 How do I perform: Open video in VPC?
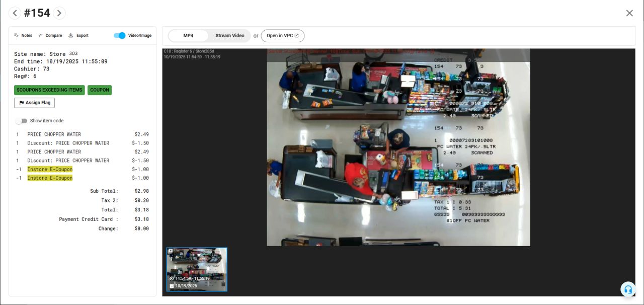click(282, 36)
